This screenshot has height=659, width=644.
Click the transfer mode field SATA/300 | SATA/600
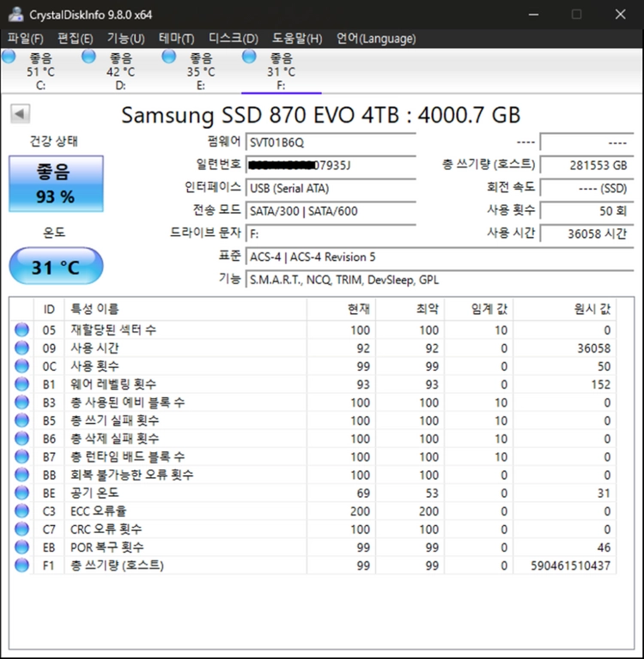pyautogui.click(x=331, y=210)
